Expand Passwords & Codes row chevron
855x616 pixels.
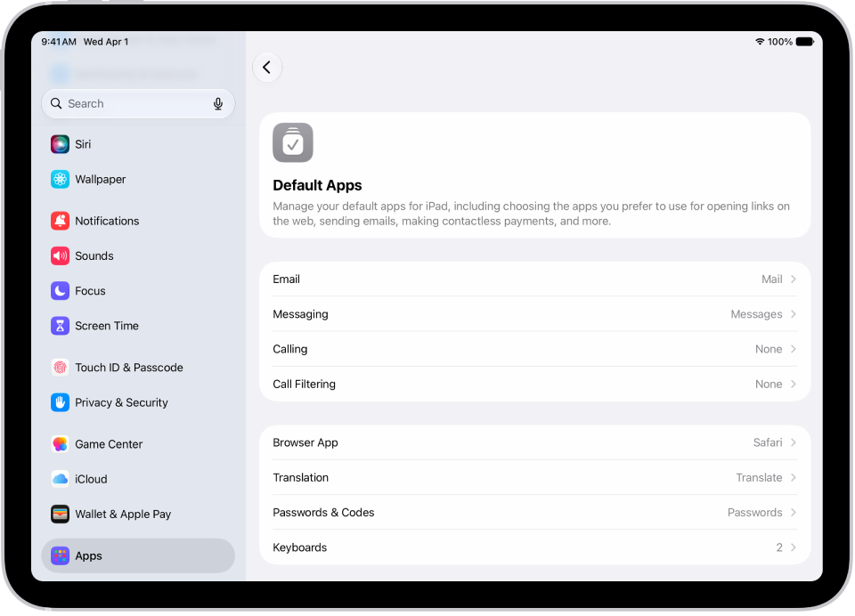pos(794,513)
